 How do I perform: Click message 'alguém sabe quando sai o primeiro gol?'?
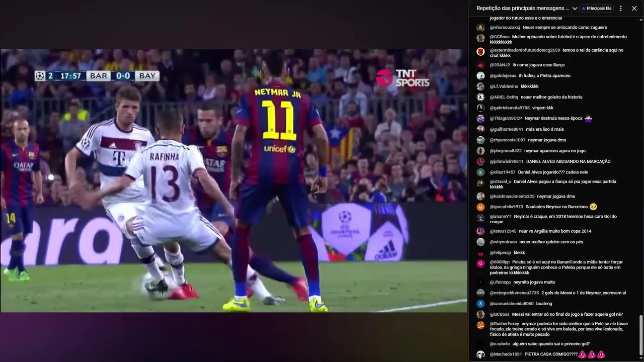coord(551,344)
